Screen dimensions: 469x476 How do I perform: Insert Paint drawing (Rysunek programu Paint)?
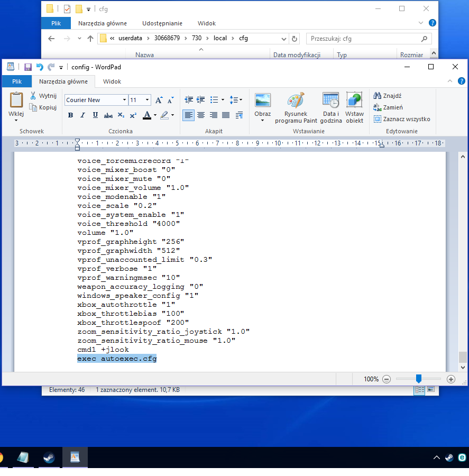[296, 107]
